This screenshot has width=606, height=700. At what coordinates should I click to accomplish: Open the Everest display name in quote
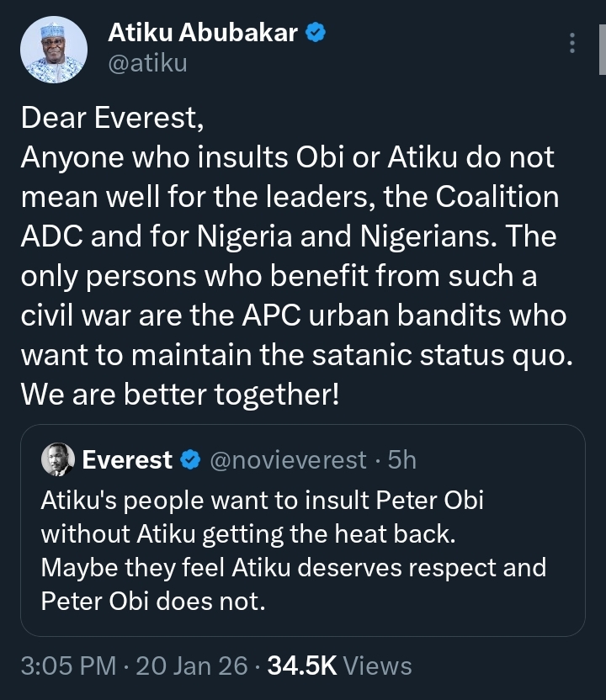127,460
